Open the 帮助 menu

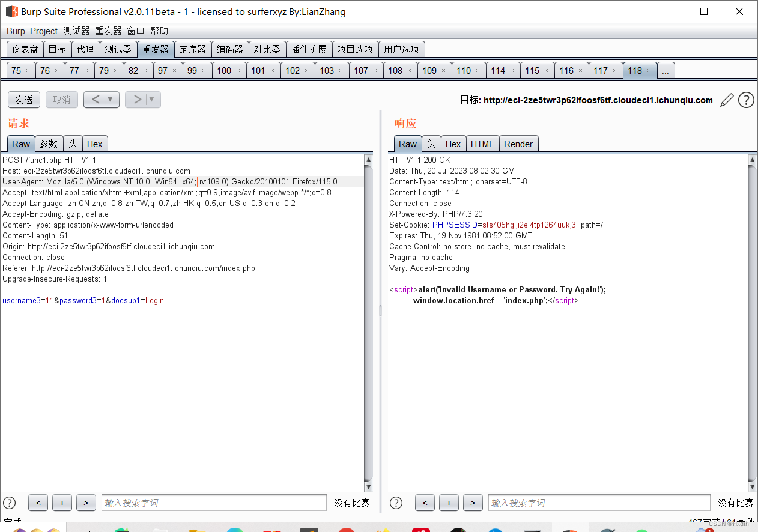[x=159, y=31]
